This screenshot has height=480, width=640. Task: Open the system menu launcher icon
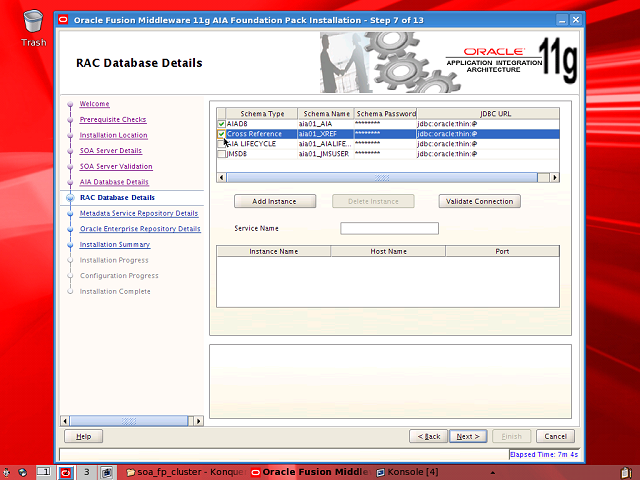[6, 472]
